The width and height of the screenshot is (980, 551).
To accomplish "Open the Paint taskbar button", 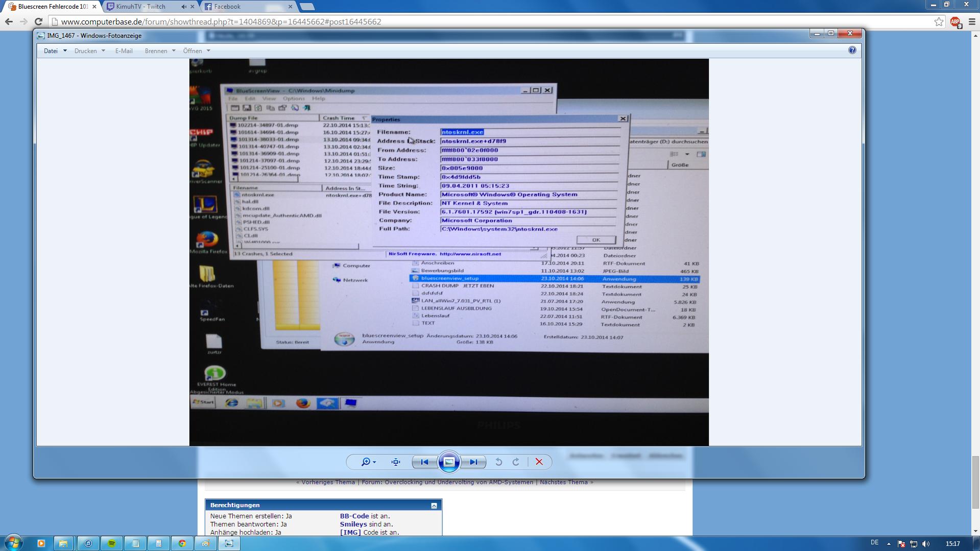I will pyautogui.click(x=205, y=543).
